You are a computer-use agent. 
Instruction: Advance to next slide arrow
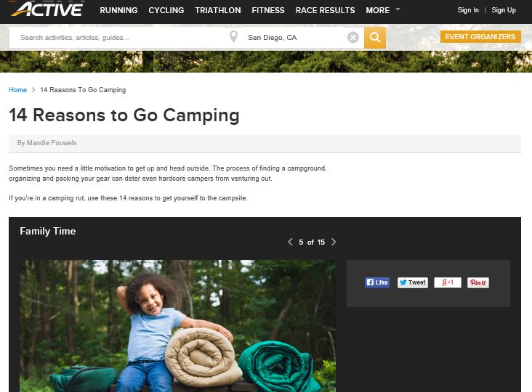coord(334,242)
